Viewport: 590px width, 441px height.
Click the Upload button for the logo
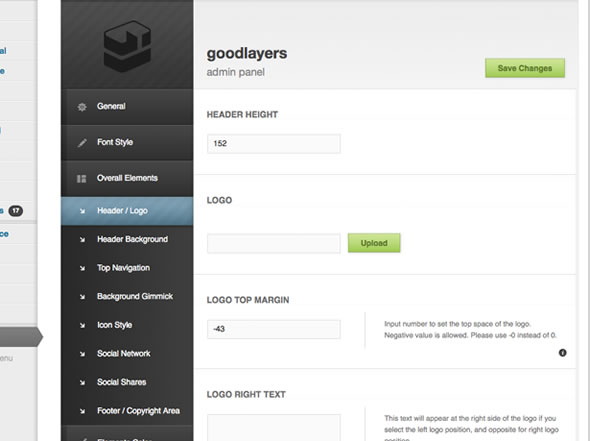(x=374, y=243)
